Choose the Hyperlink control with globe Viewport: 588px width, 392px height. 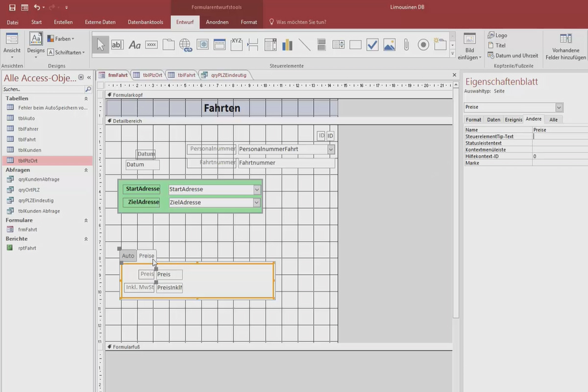[x=186, y=45]
